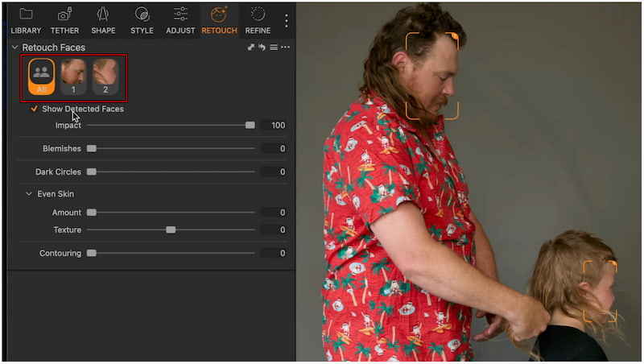Go to the Adjust tab
The width and height of the screenshot is (644, 364).
tap(180, 20)
